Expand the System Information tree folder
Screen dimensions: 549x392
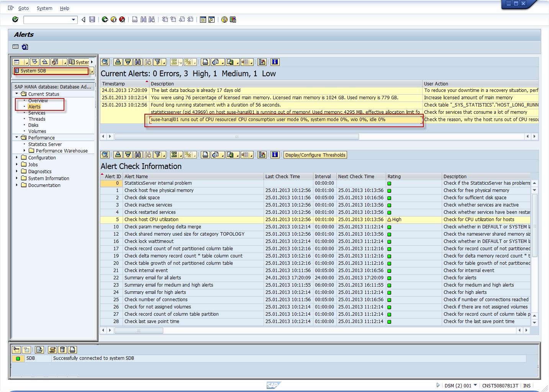(17, 178)
